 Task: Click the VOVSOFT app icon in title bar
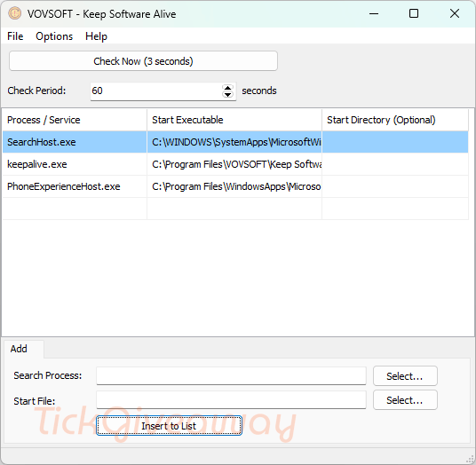point(14,13)
